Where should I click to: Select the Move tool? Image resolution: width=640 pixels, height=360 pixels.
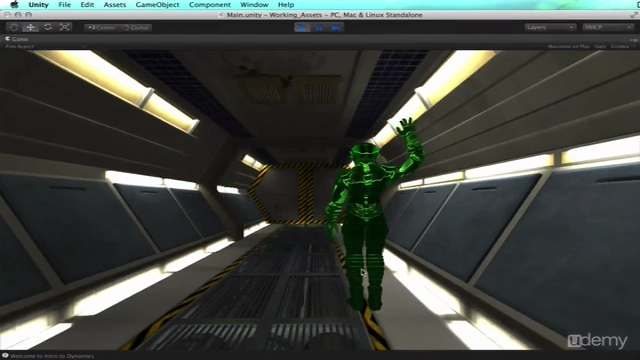point(31,27)
